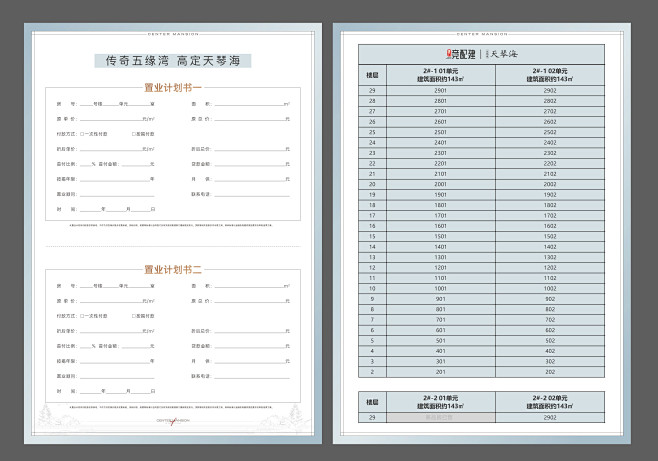Click the 楼层 header of the upper table
The image size is (658, 461).
372,75
